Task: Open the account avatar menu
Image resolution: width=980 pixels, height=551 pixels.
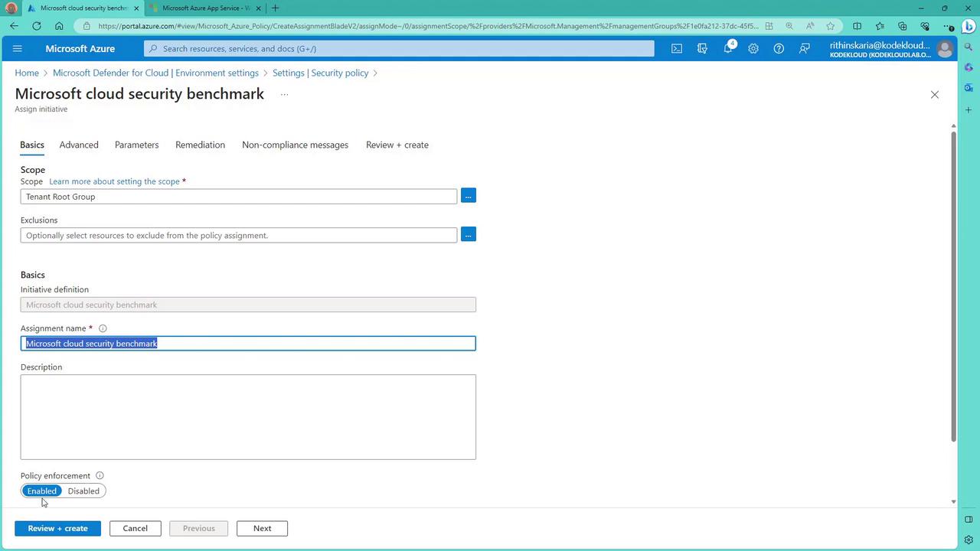Action: tap(945, 49)
